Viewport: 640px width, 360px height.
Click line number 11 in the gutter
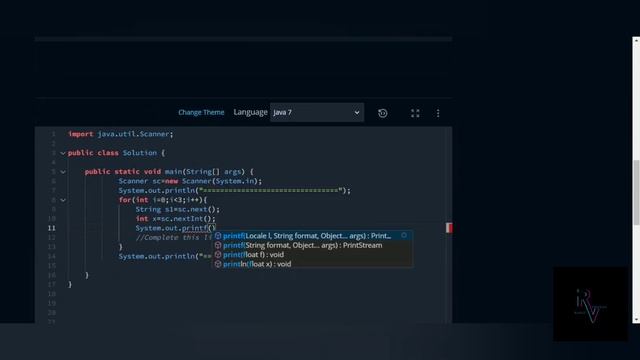coord(51,228)
